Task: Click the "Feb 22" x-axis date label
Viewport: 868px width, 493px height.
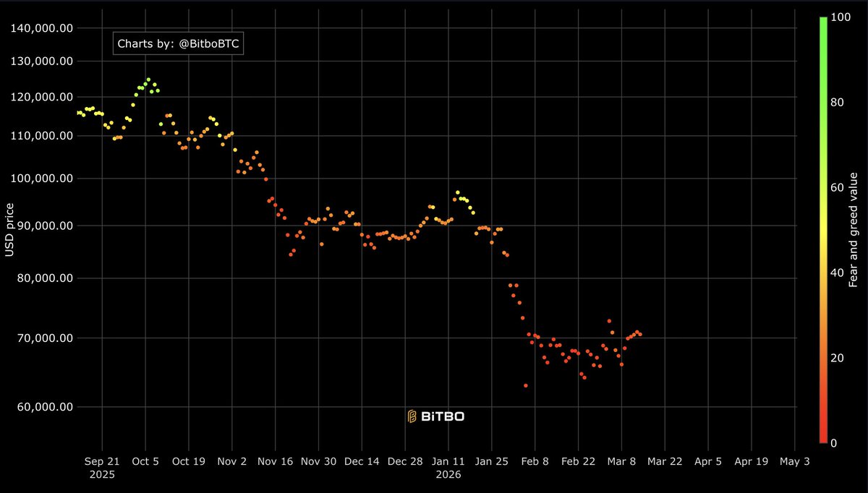Action: 579,462
